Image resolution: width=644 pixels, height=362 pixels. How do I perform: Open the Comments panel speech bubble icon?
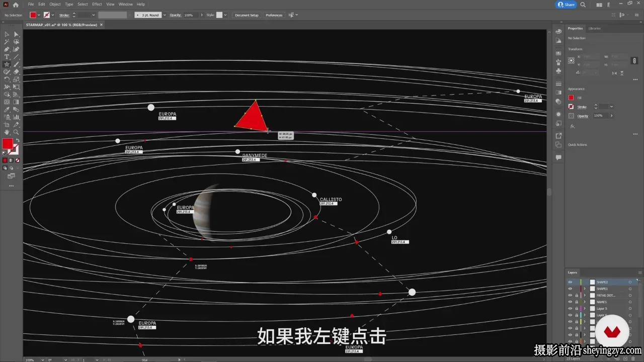558,157
